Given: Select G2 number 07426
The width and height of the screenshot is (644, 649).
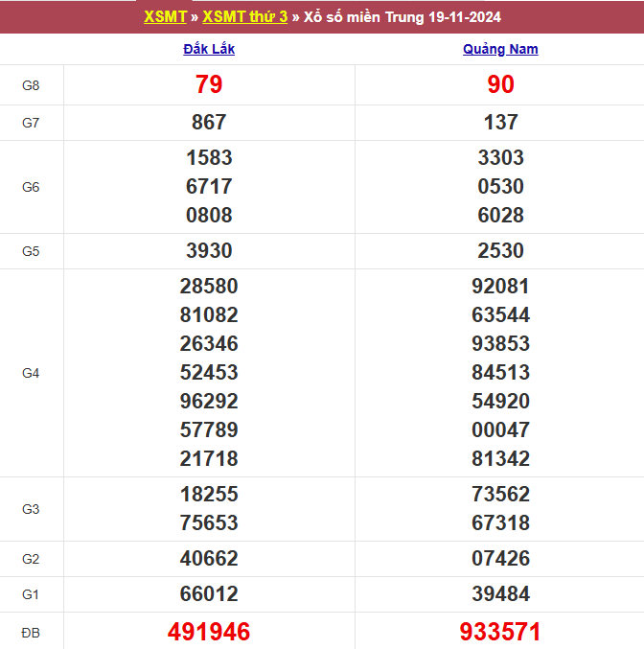Looking at the screenshot, I should click(500, 558).
